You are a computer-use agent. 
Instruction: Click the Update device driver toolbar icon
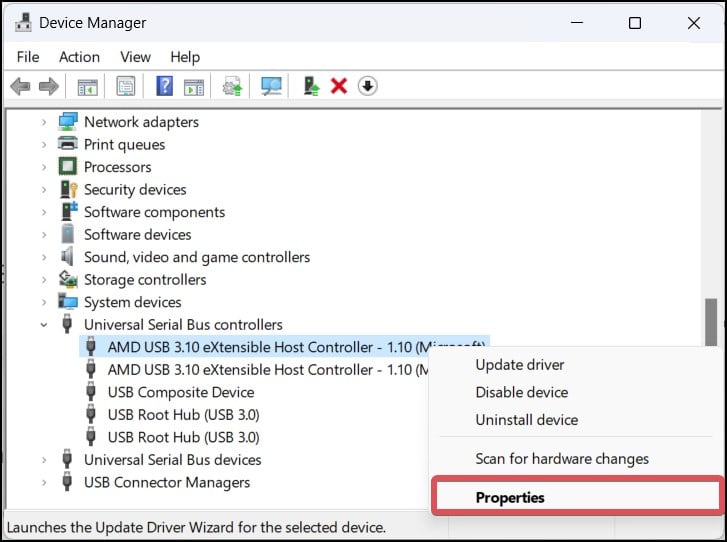[233, 86]
